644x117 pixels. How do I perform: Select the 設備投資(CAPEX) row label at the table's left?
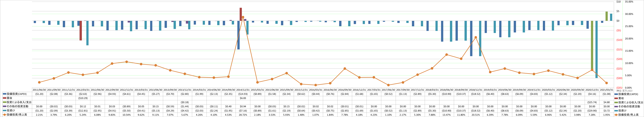[x=17, y=94]
